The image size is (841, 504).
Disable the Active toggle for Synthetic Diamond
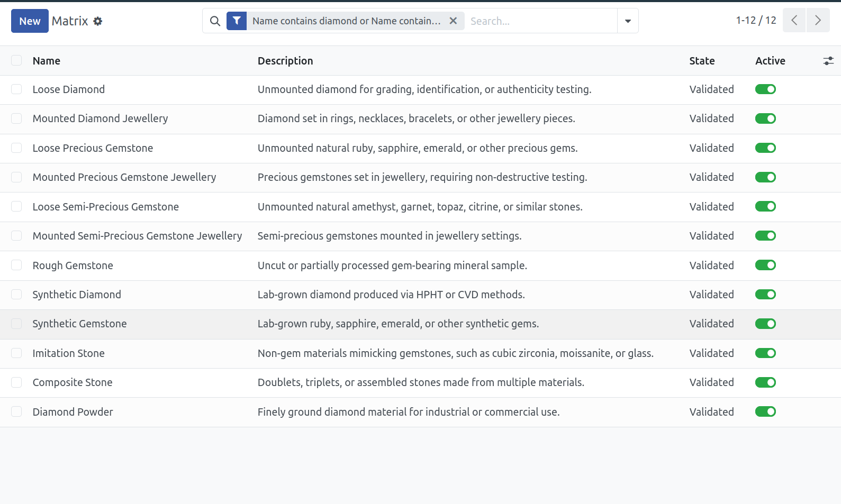coord(765,295)
